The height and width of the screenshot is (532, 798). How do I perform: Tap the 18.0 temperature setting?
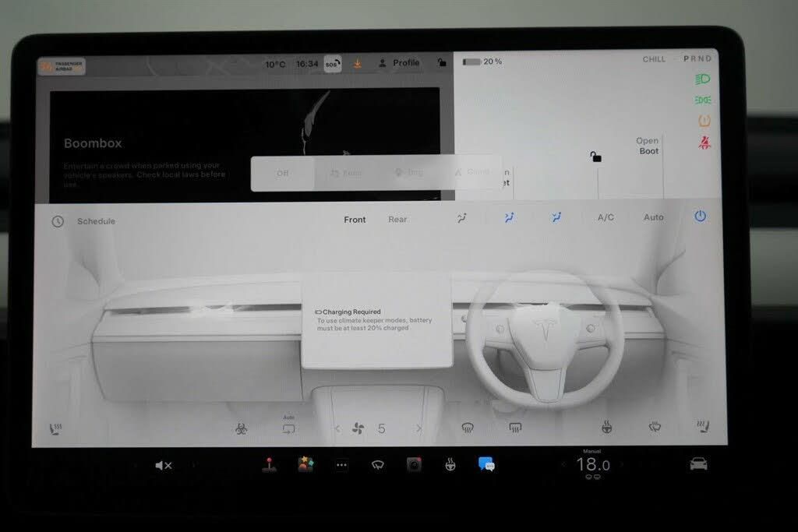tap(593, 464)
